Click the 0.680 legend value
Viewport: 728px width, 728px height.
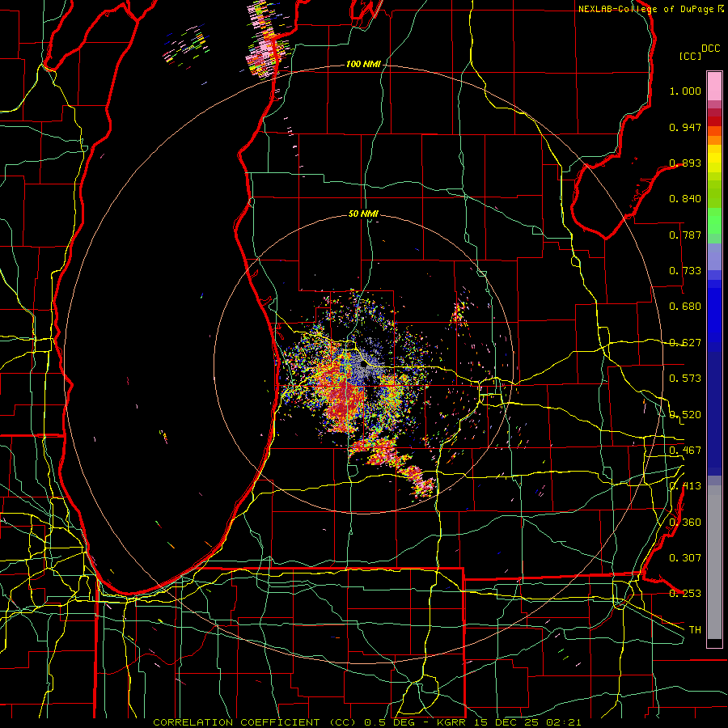click(685, 307)
